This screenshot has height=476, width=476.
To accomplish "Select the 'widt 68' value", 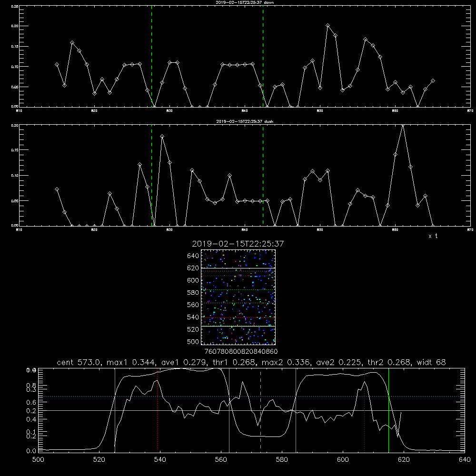I will pos(431,362).
